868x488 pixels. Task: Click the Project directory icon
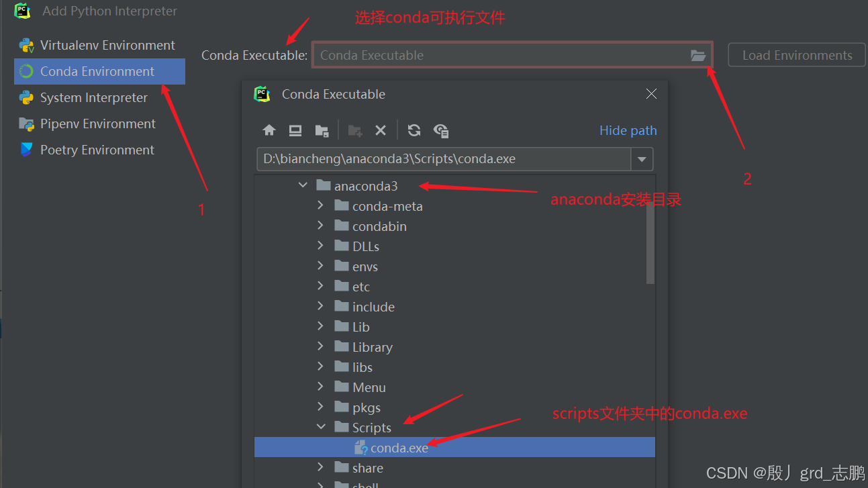pyautogui.click(x=322, y=130)
